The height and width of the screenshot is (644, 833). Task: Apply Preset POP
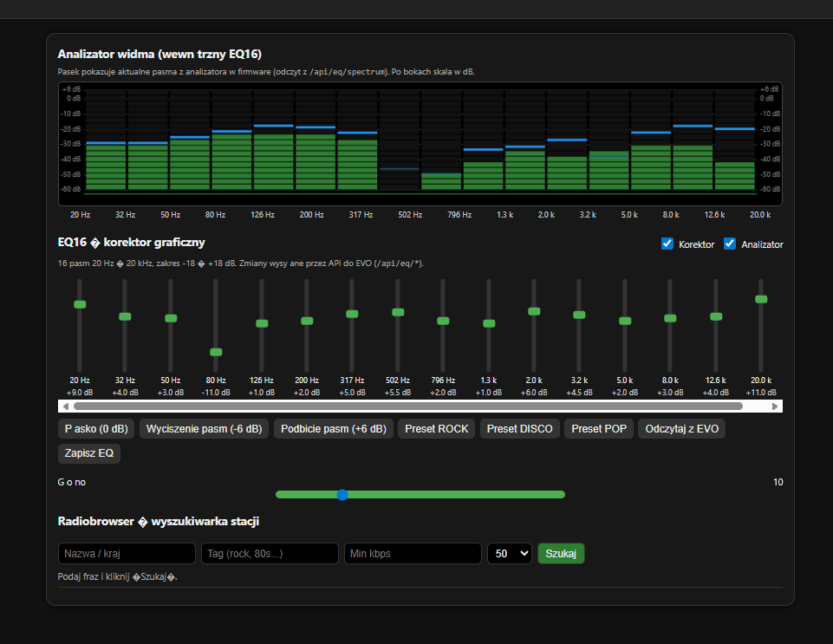[x=599, y=429]
